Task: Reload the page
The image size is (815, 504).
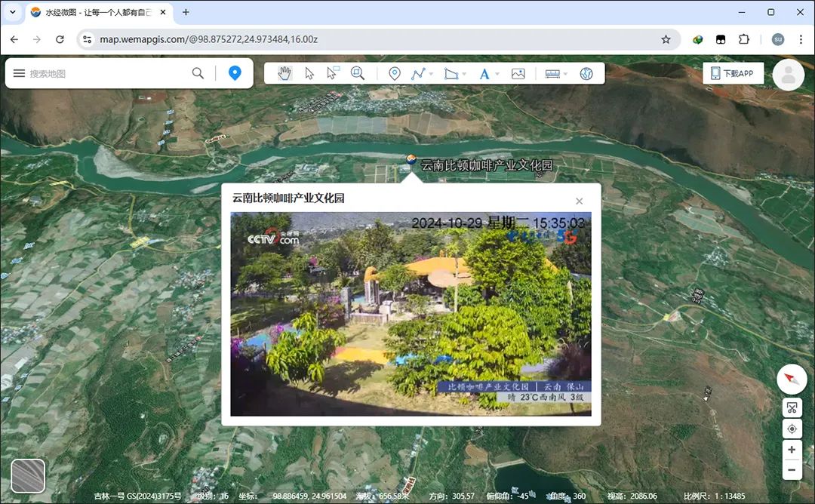Action: [60, 39]
